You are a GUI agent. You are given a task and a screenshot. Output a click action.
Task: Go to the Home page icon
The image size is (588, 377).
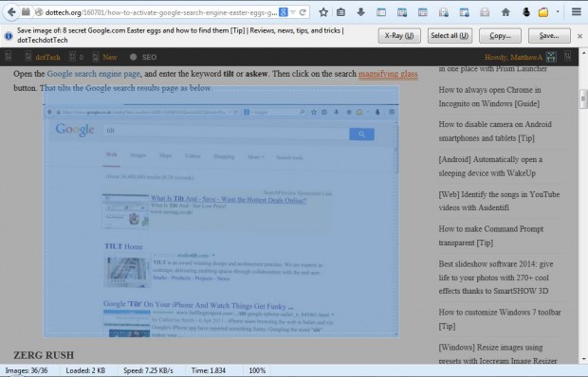[505, 12]
